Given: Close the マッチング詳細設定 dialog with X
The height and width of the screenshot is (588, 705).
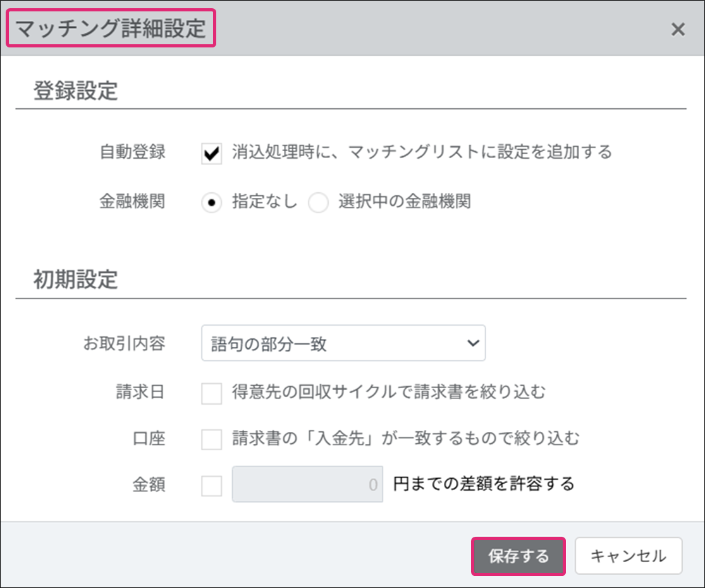Looking at the screenshot, I should [678, 30].
